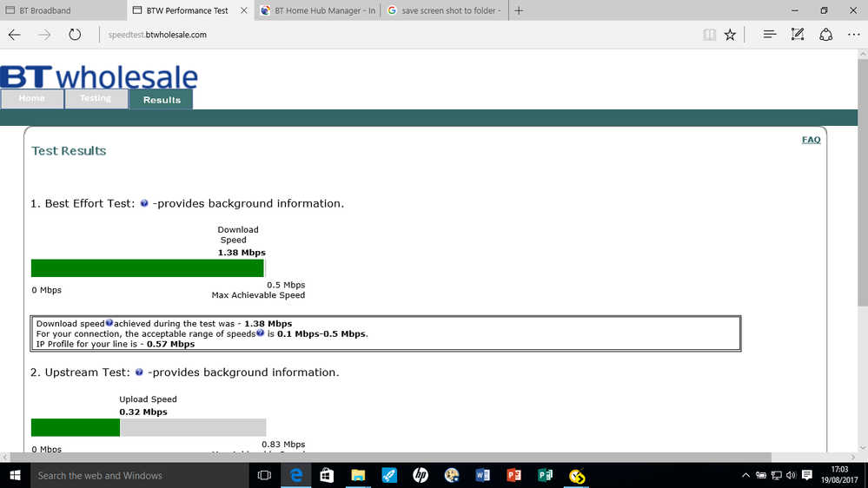868x488 pixels.
Task: Open Upstream Test help icon
Action: (x=139, y=372)
